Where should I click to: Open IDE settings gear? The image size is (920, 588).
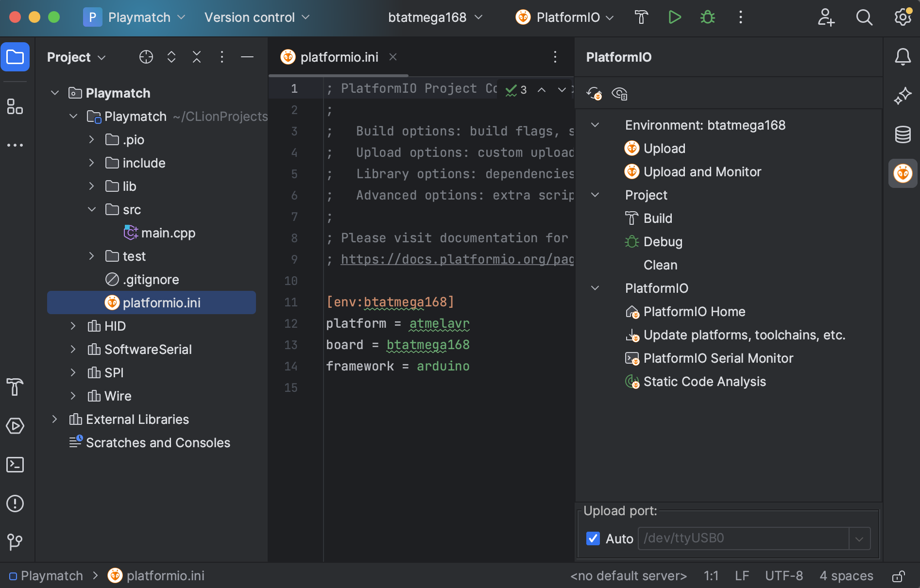903,17
